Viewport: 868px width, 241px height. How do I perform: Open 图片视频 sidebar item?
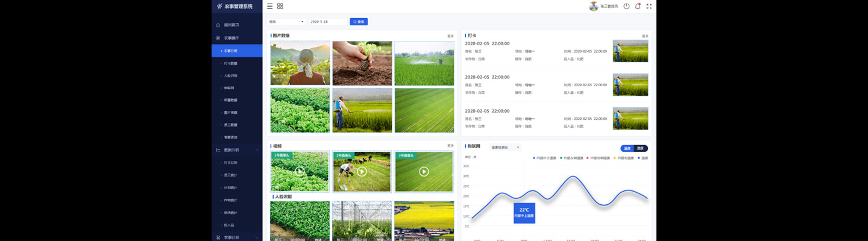pos(230,113)
